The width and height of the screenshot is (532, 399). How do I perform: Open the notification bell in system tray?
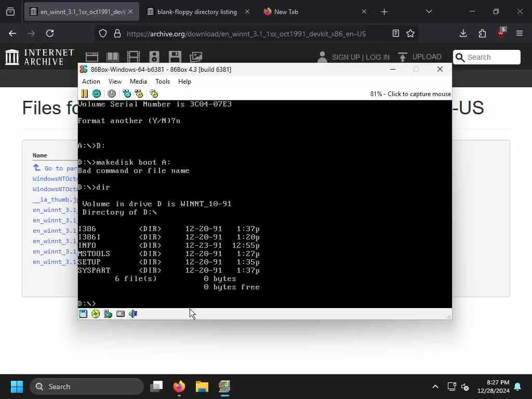(x=518, y=387)
